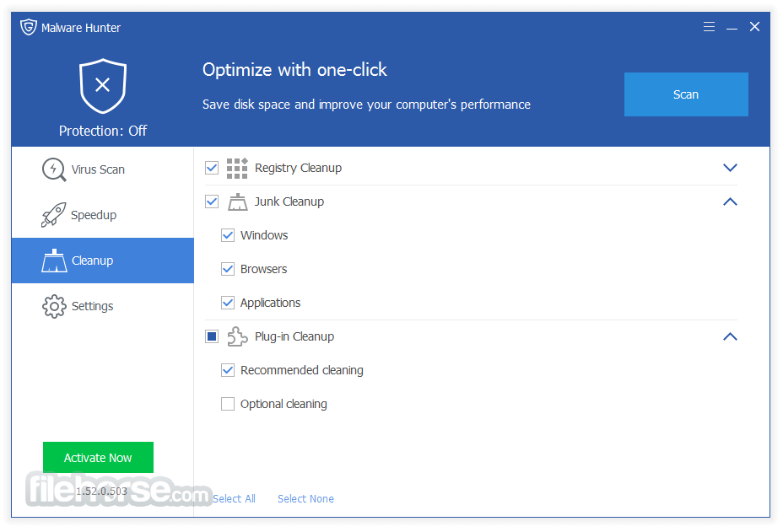Click the Applications label text
Viewport: 783px width, 532px height.
point(270,303)
